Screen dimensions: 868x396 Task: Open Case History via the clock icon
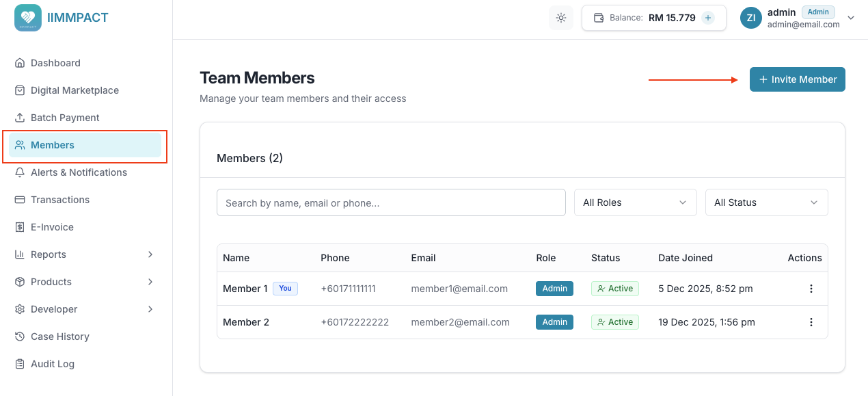(x=21, y=336)
